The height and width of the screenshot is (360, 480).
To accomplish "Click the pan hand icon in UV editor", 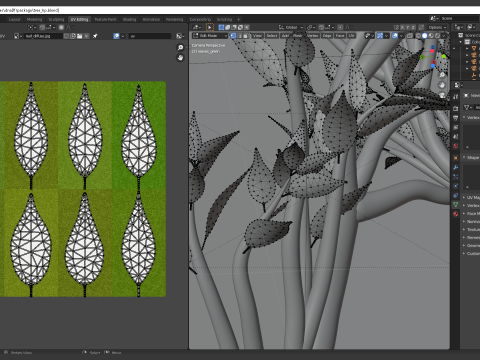I will pyautogui.click(x=180, y=58).
